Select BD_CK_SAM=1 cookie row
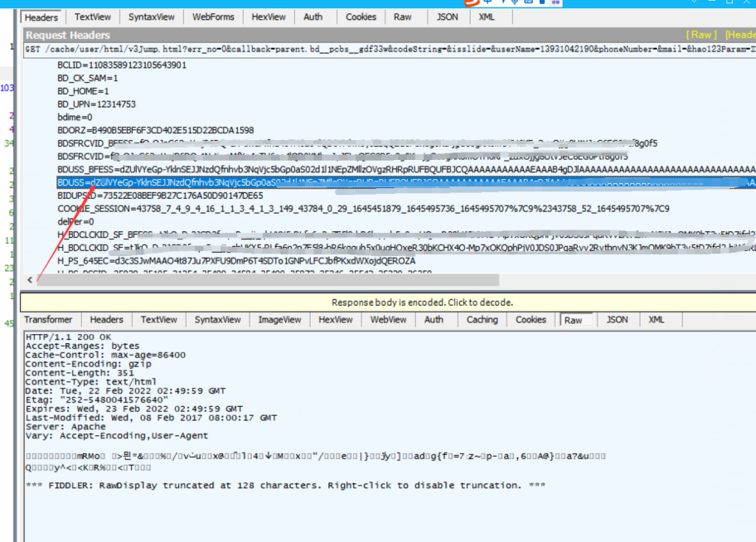 [x=88, y=78]
